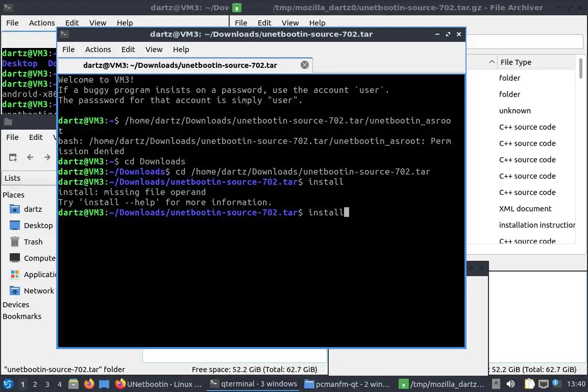
Task: Click the clock showing 13:40
Action: click(x=576, y=384)
